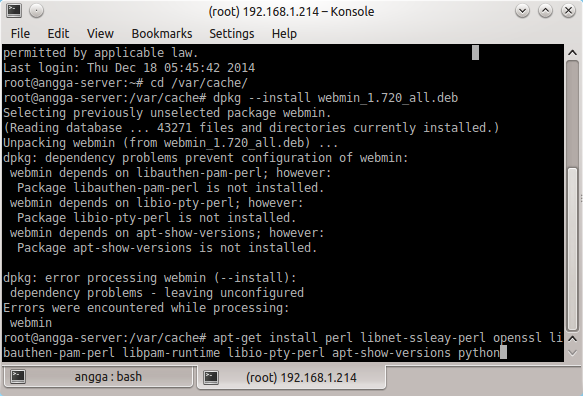Click the apt-get install command line

tap(283, 345)
